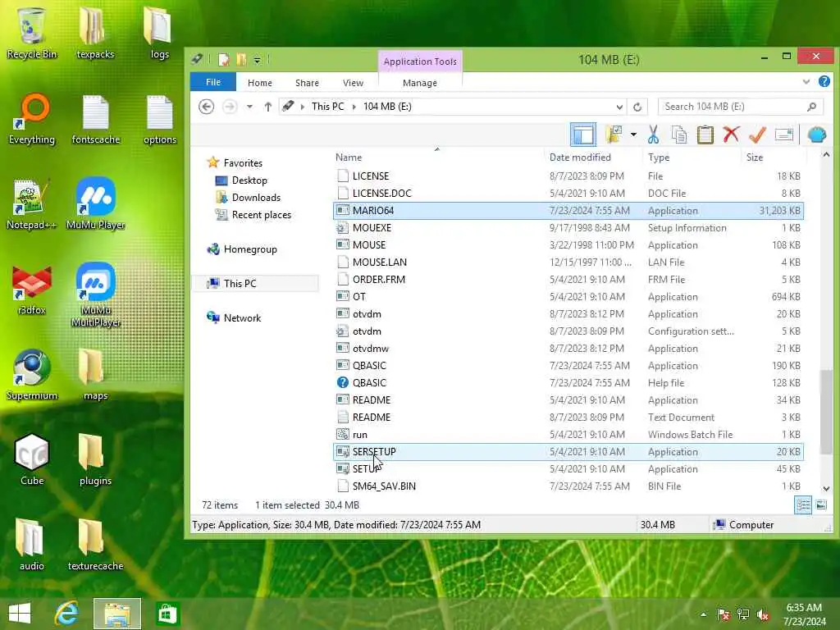Select the run Windows Batch File
Screen dimensions: 840x630
(x=568, y=435)
